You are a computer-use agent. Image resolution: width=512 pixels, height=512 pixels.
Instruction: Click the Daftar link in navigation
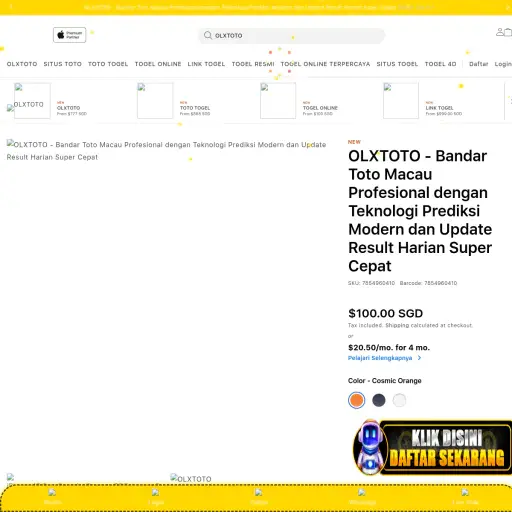pos(478,64)
